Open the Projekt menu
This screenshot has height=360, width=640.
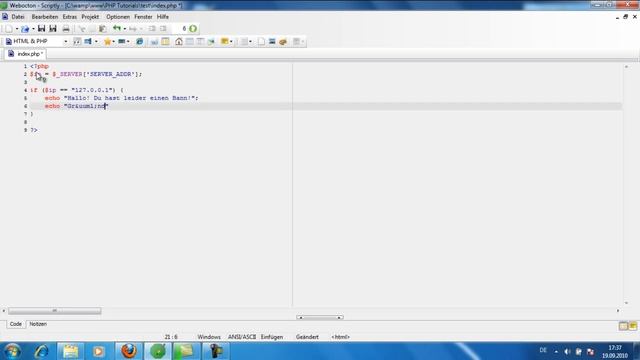(x=90, y=17)
